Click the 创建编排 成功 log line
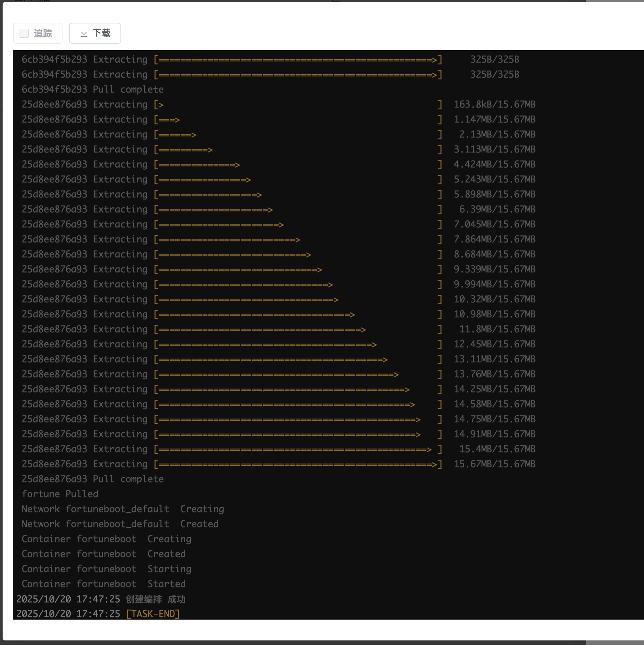 pyautogui.click(x=156, y=599)
